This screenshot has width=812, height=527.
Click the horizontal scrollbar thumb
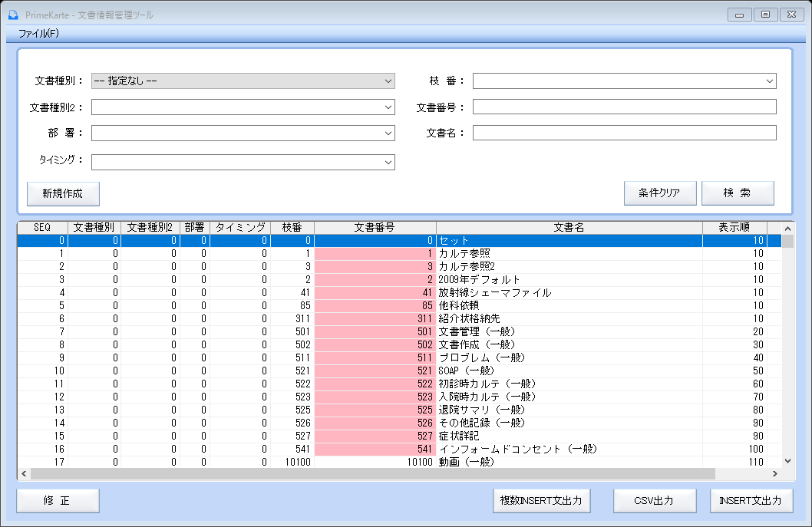(373, 473)
